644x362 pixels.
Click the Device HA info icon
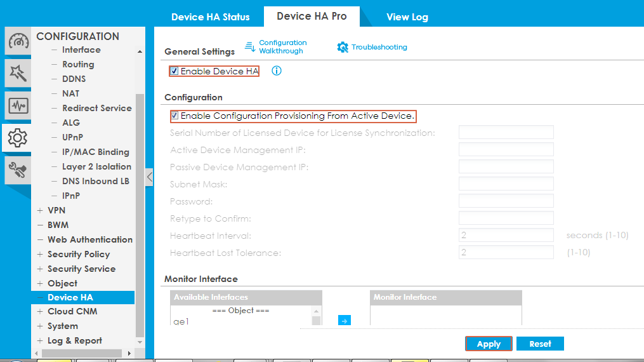tap(276, 71)
